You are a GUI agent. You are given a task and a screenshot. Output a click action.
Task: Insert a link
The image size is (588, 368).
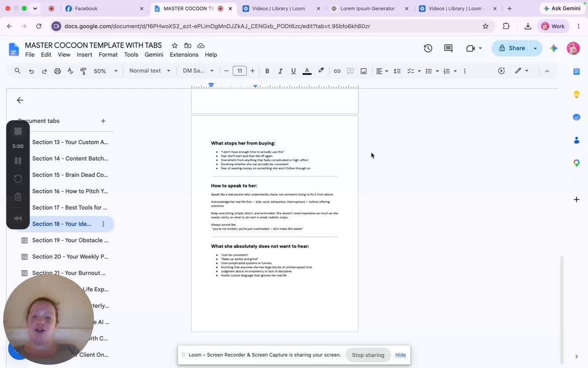point(337,71)
